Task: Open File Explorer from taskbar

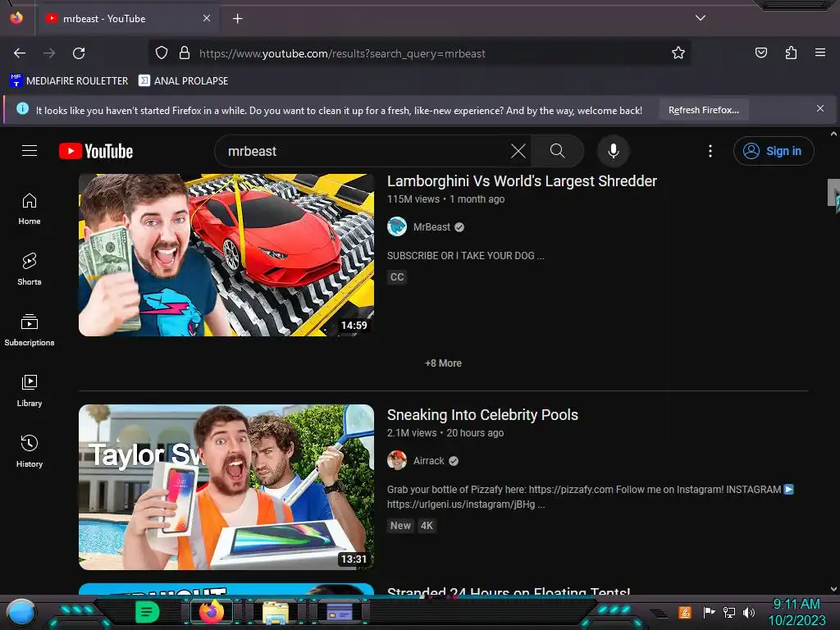Action: point(276,613)
